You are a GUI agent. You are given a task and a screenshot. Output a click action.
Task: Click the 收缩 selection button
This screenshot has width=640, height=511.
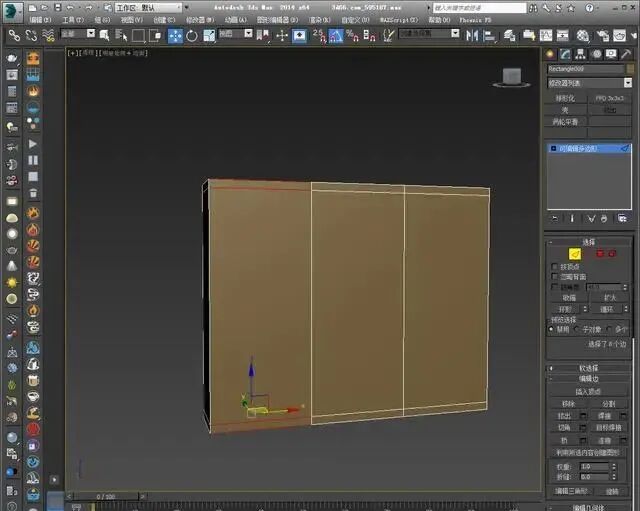pos(569,298)
